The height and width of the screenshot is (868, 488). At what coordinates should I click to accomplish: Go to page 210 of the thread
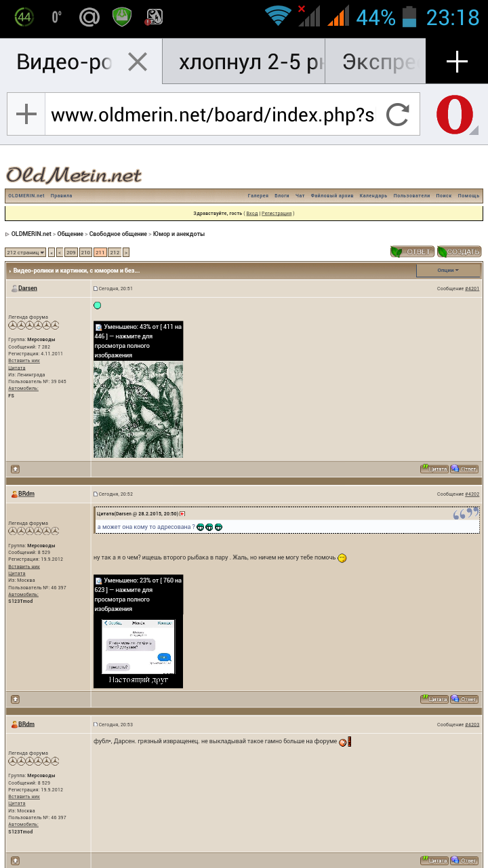[85, 252]
